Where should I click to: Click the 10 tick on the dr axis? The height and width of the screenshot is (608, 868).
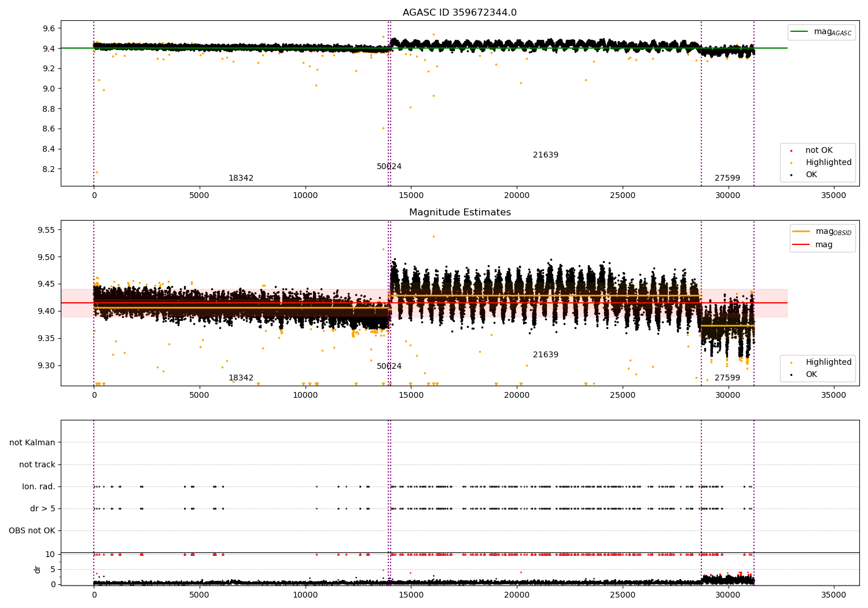[x=50, y=555]
